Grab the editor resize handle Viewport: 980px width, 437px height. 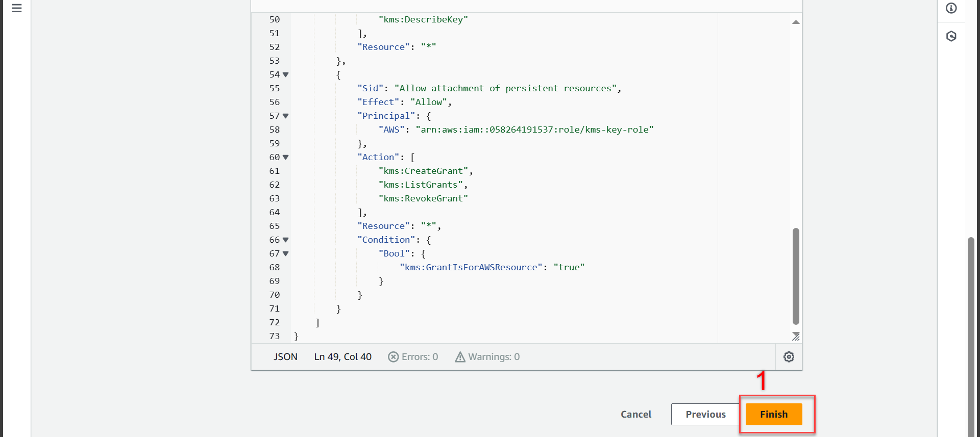pyautogui.click(x=796, y=336)
